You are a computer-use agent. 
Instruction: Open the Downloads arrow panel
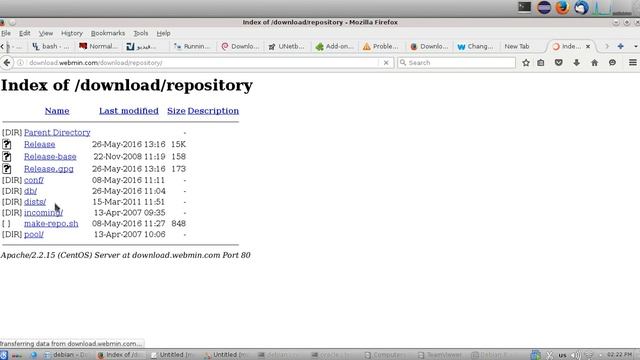click(x=576, y=63)
